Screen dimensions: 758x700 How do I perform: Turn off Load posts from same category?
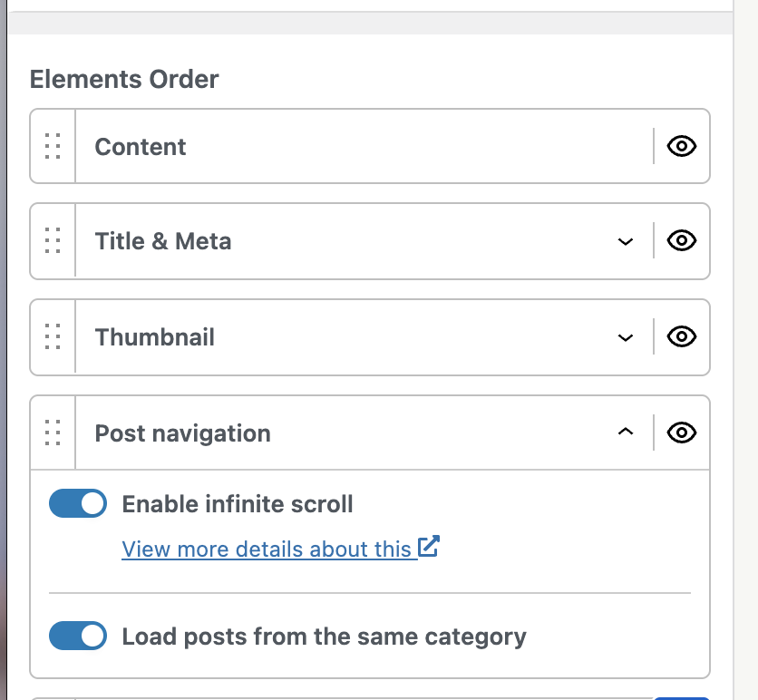click(x=78, y=636)
